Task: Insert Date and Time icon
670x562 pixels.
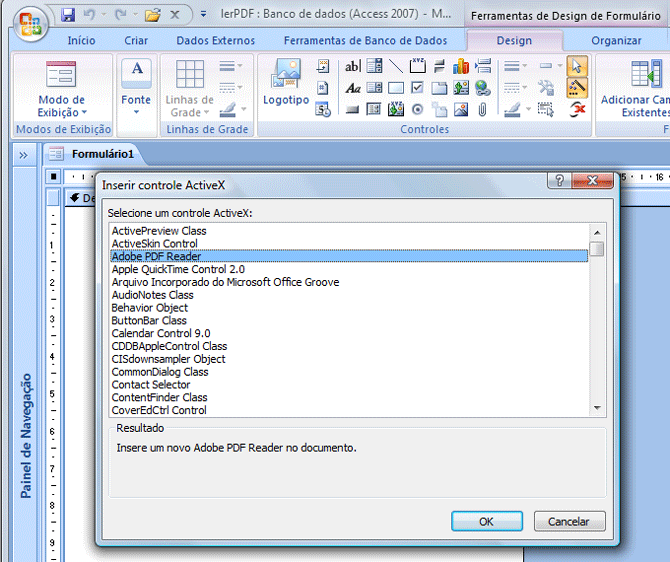Action: click(x=323, y=109)
